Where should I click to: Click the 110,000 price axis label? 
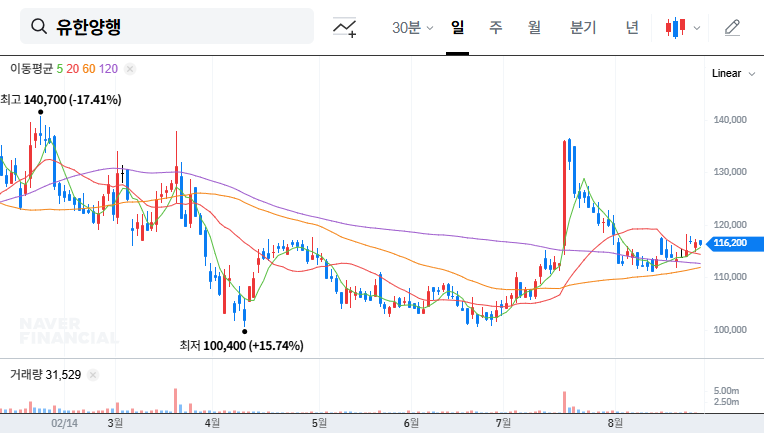730,277
